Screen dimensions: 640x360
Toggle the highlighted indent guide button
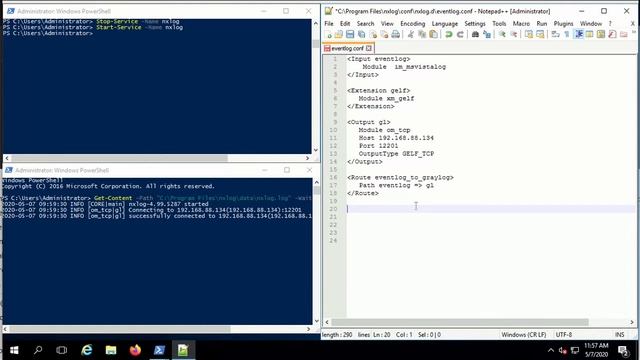[578, 35]
